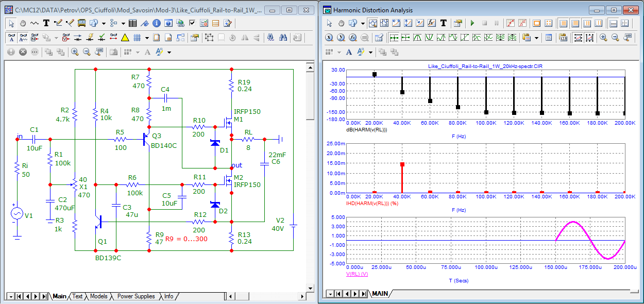Click the yellow triangle icon in schematic toolbar
The height and width of the screenshot is (304, 644).
(125, 37)
